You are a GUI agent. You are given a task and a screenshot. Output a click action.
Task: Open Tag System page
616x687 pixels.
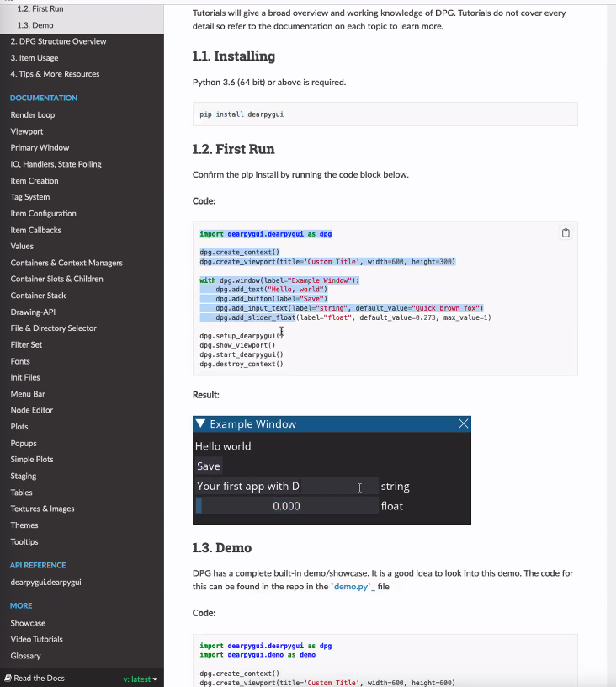pos(30,197)
